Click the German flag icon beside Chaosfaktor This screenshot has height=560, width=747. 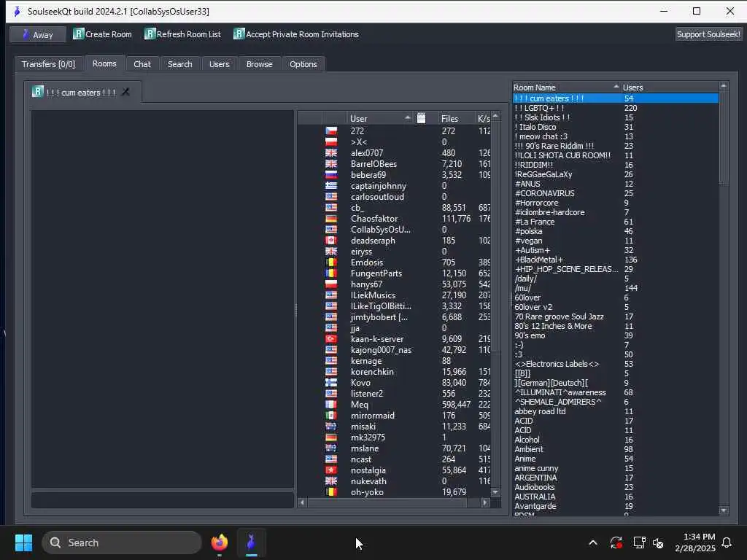[x=331, y=219]
